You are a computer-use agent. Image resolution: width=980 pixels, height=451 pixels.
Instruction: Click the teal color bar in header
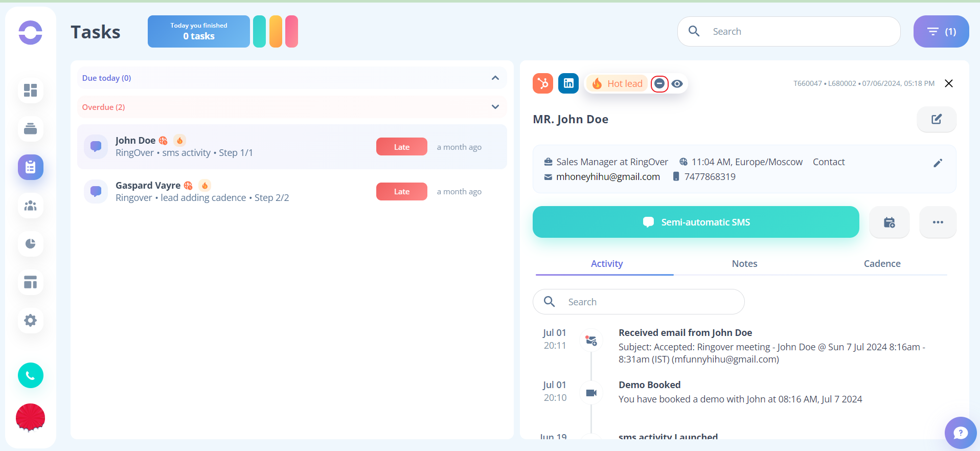tap(260, 31)
